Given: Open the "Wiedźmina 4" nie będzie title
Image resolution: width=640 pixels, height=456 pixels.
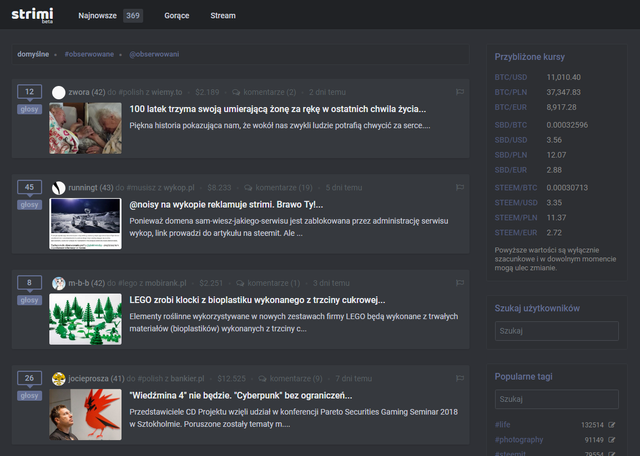Looking at the screenshot, I should pos(241,396).
